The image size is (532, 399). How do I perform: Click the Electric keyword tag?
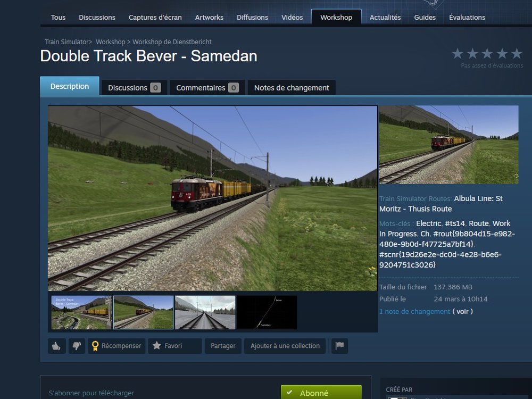(x=428, y=223)
